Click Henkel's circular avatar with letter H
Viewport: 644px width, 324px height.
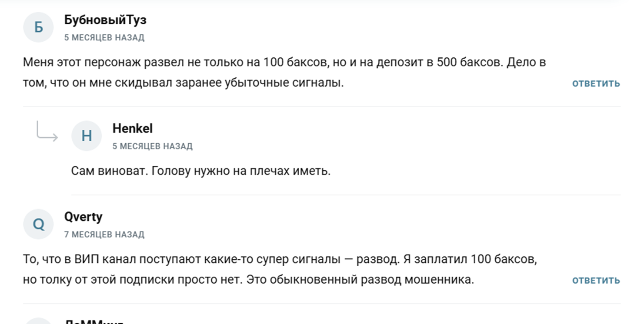click(87, 136)
